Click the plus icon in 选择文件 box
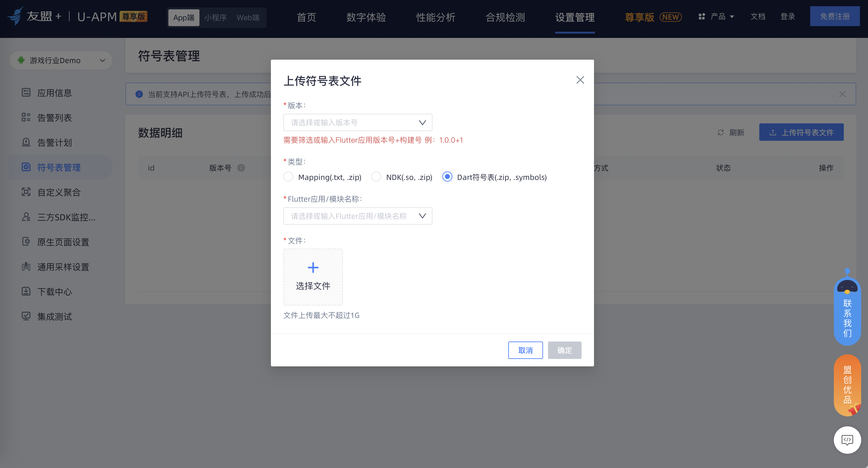 click(x=313, y=267)
